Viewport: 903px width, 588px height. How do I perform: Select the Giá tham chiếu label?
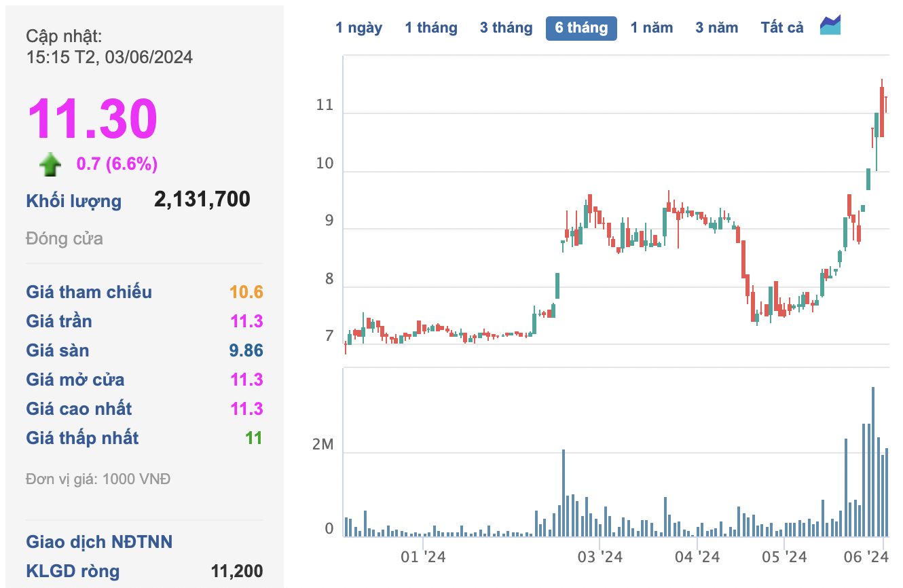89,292
